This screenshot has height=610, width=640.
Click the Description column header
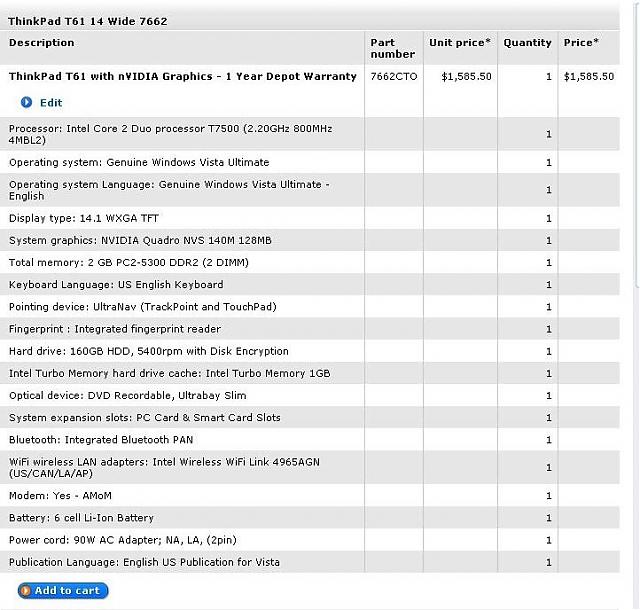pos(42,43)
